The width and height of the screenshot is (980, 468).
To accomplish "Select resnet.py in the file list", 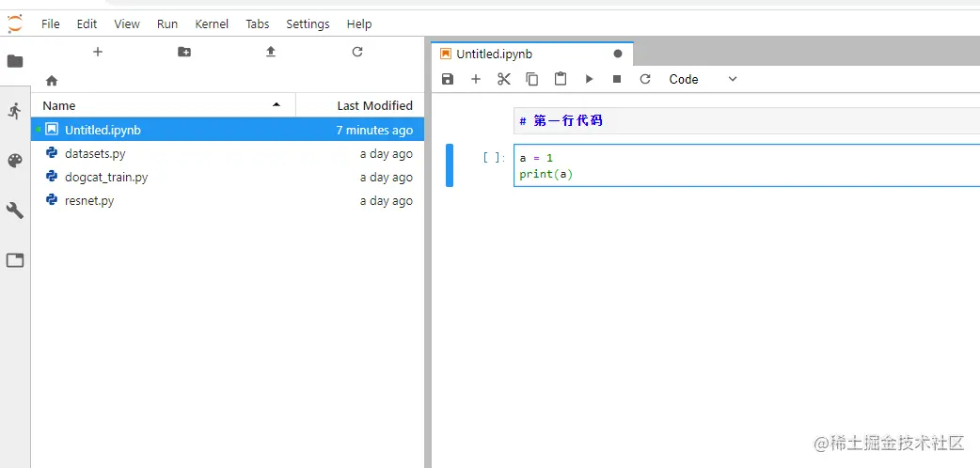I will [228, 201].
